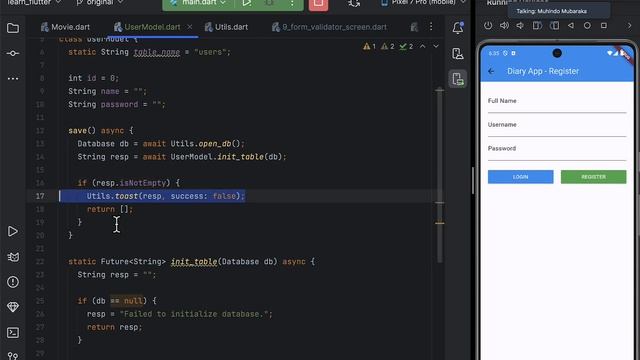Viewport: 640px width, 360px height.
Task: Click the table_name variable
Action: [157, 52]
